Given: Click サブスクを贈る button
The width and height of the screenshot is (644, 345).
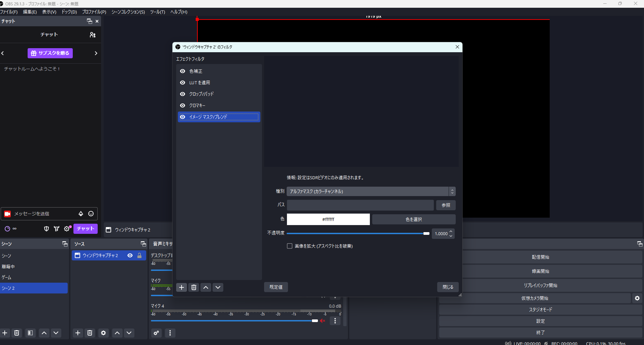Looking at the screenshot, I should point(50,53).
